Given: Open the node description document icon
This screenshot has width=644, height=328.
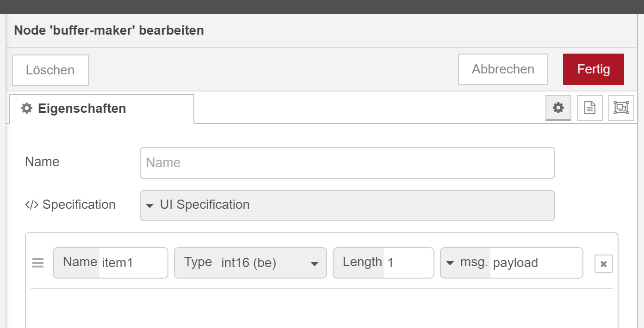Looking at the screenshot, I should [590, 108].
